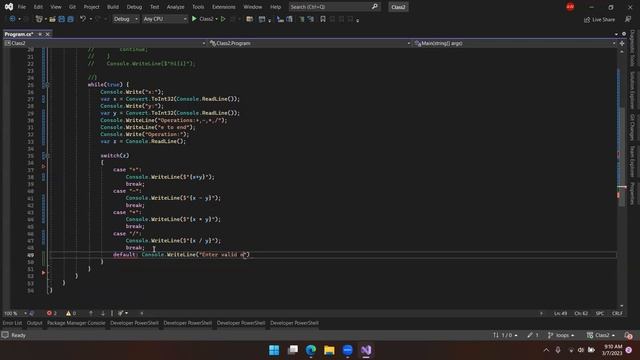Start without debugging via the outlined play icon
640x360 pixels.
[x=223, y=19]
